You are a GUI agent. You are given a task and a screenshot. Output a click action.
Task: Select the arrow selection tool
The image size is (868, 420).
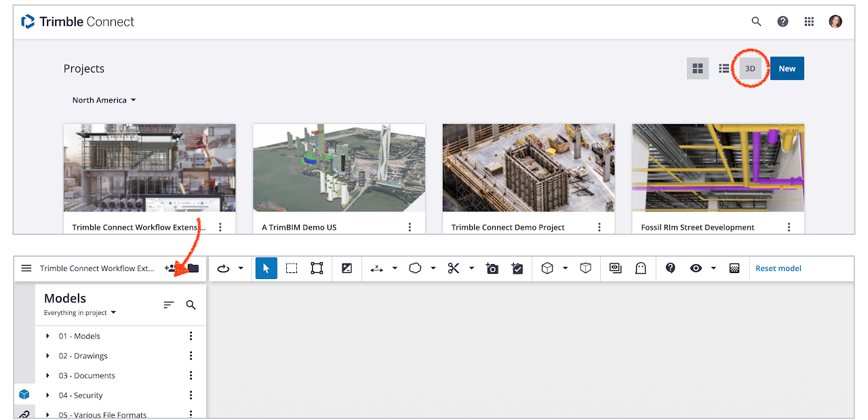tap(266, 268)
